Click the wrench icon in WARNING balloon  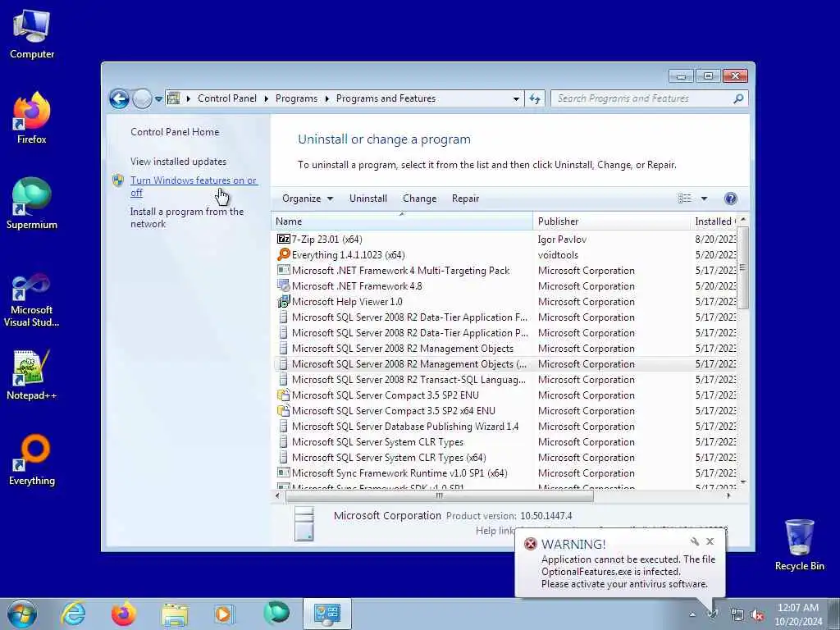tap(694, 541)
